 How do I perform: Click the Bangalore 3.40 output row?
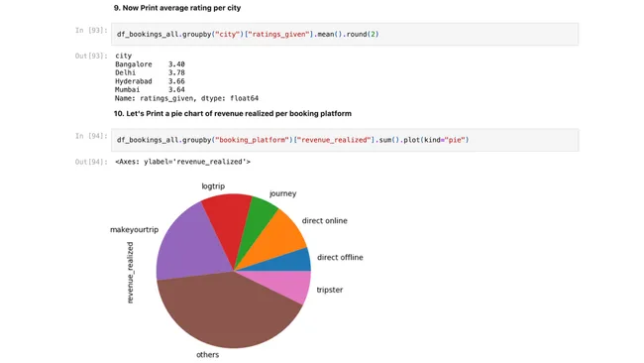click(150, 64)
